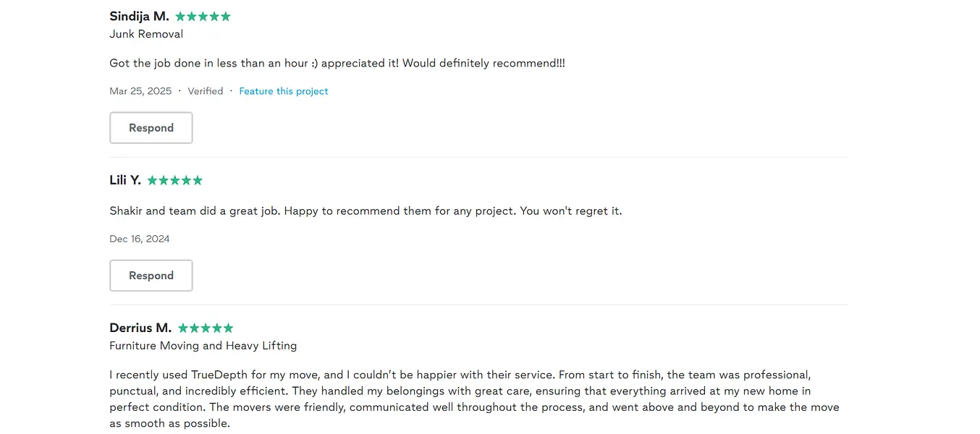Select the reviewer name Sindija M.
The image size is (980, 434).
point(139,16)
